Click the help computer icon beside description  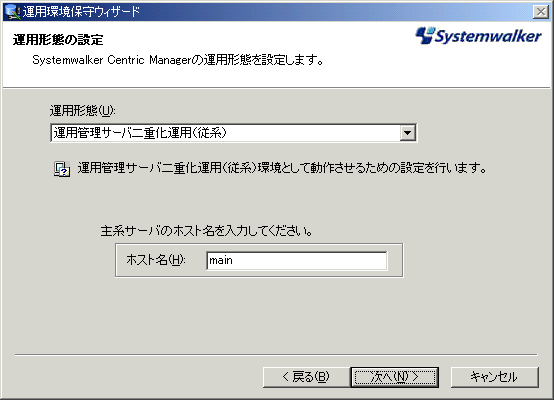pyautogui.click(x=62, y=169)
